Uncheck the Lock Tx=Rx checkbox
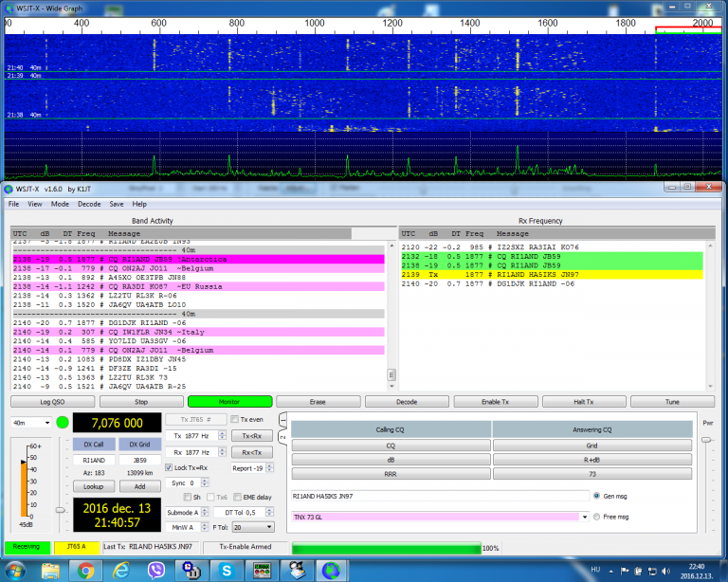 pyautogui.click(x=170, y=467)
